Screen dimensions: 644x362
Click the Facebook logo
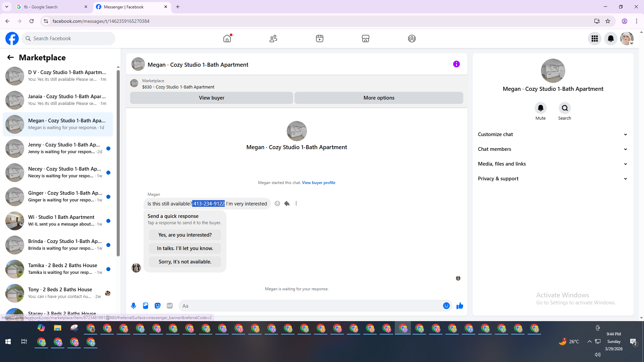(x=12, y=39)
